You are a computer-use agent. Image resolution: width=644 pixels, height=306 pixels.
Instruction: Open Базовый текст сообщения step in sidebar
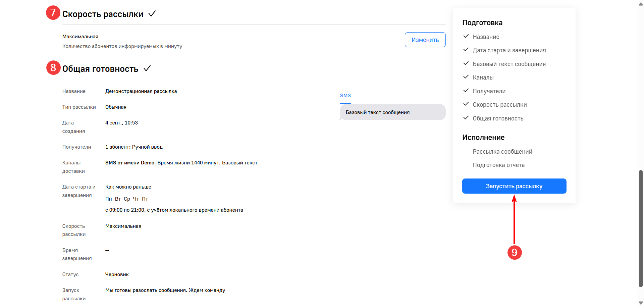point(509,64)
